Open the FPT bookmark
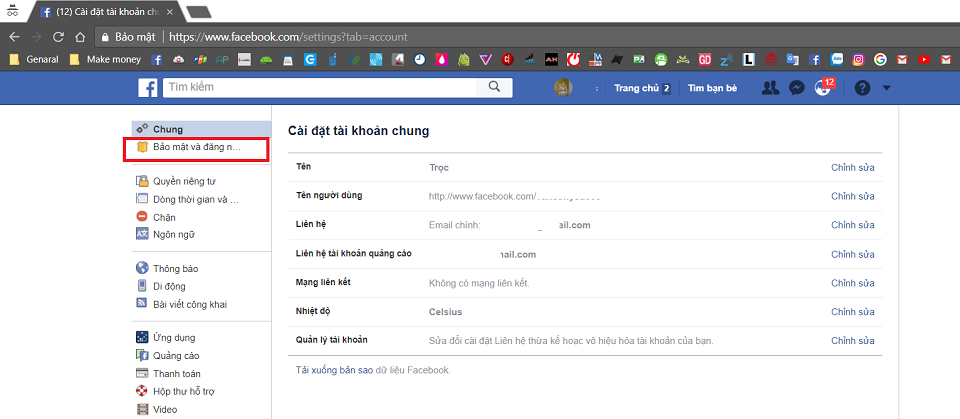 [200, 59]
